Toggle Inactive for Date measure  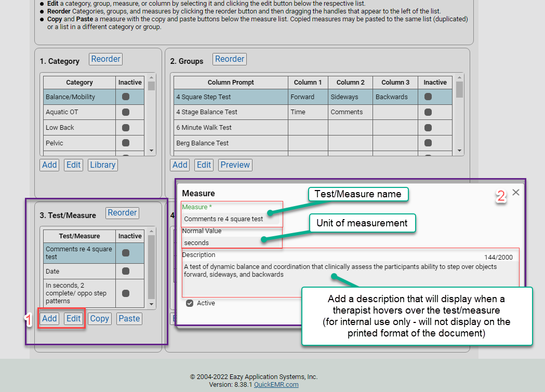point(126,271)
